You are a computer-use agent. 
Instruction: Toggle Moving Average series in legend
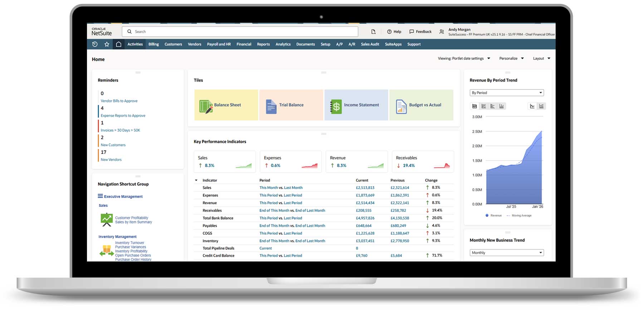(x=519, y=215)
